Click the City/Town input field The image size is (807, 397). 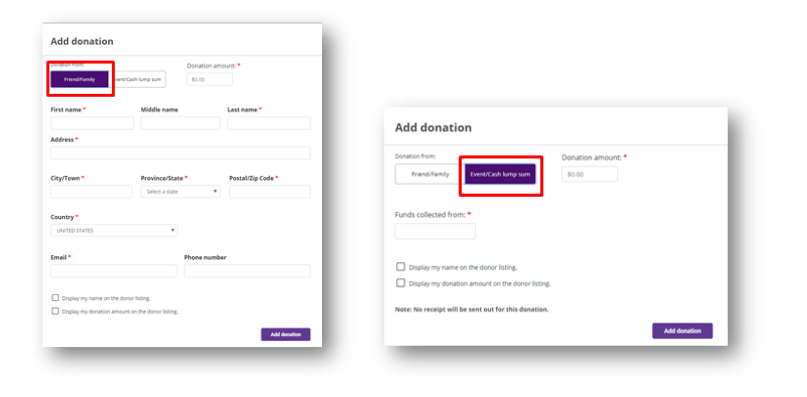point(92,192)
